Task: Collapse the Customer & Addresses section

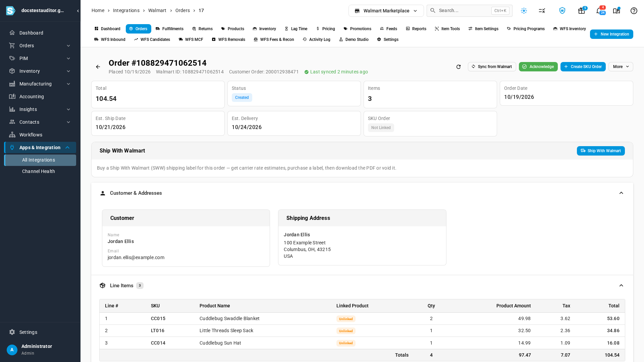Action: click(x=621, y=193)
